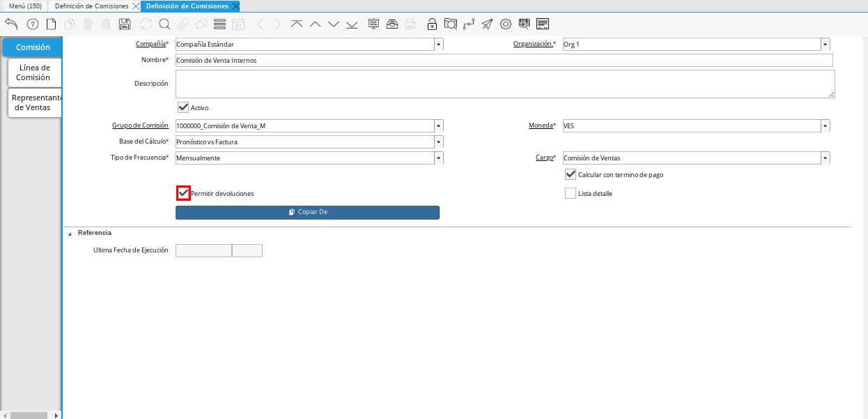Enable the Lista detalle checkbox
This screenshot has height=419, width=868.
pyautogui.click(x=570, y=193)
